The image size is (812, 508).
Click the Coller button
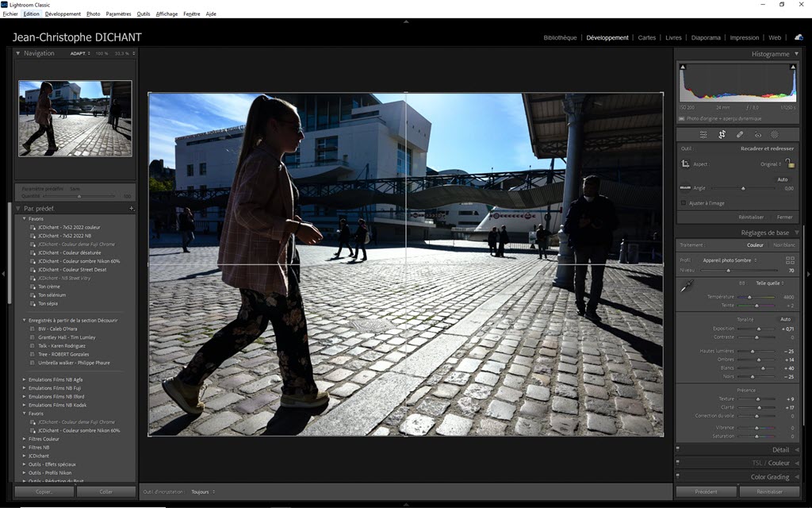pos(106,492)
